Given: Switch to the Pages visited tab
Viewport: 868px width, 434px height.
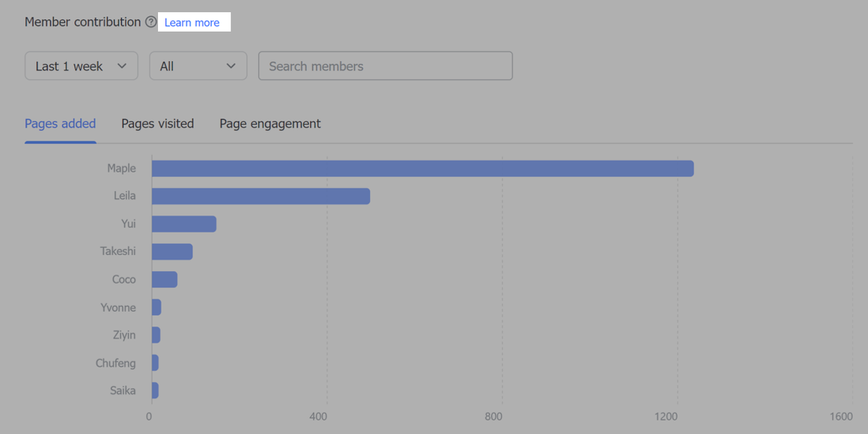Looking at the screenshot, I should (x=157, y=123).
